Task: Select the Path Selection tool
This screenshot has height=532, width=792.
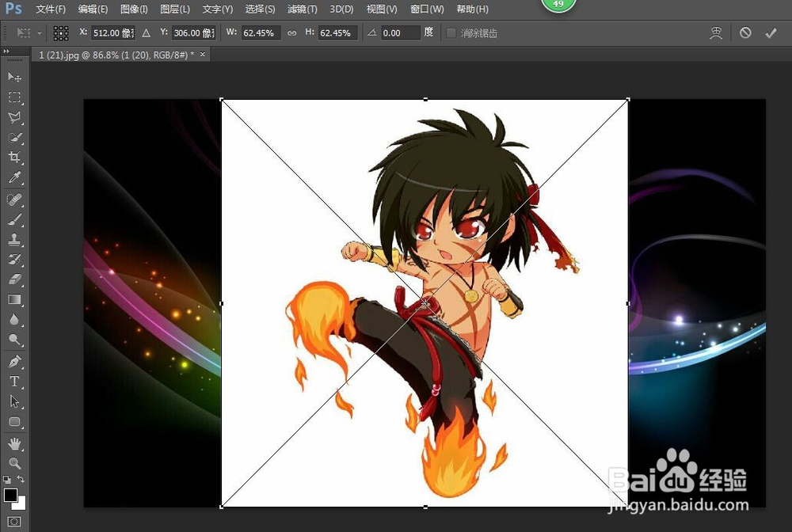Action: (14, 402)
